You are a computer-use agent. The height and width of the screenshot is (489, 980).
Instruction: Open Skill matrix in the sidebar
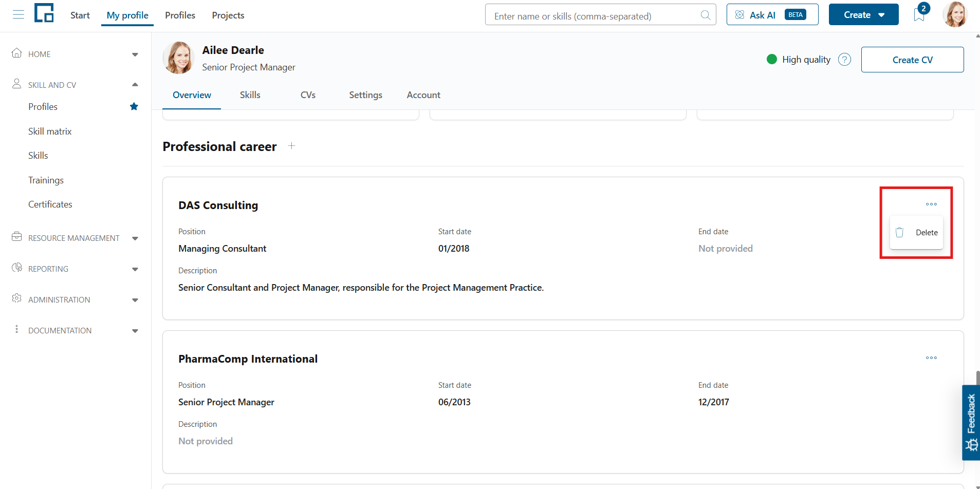50,131
